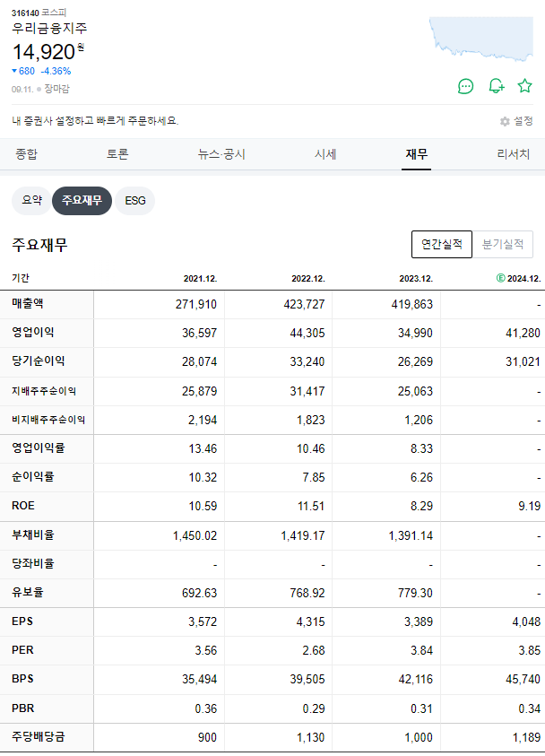Click the 2023.12. column header

coord(416,278)
